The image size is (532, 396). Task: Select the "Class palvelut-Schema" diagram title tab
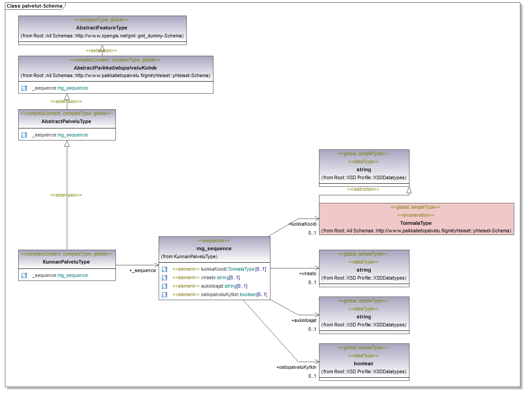[34, 6]
